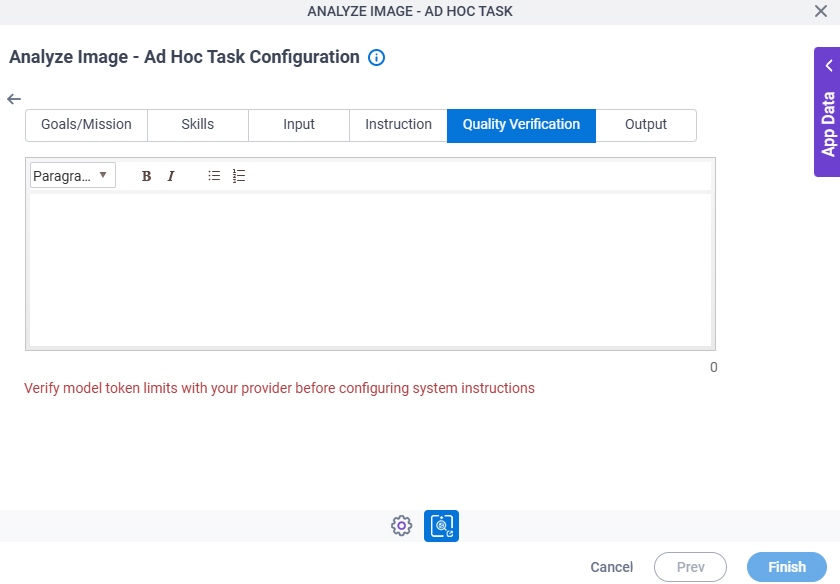Screen dimensions: 840x584
Task: Close the Analyze Image dialog
Action: [x=820, y=11]
